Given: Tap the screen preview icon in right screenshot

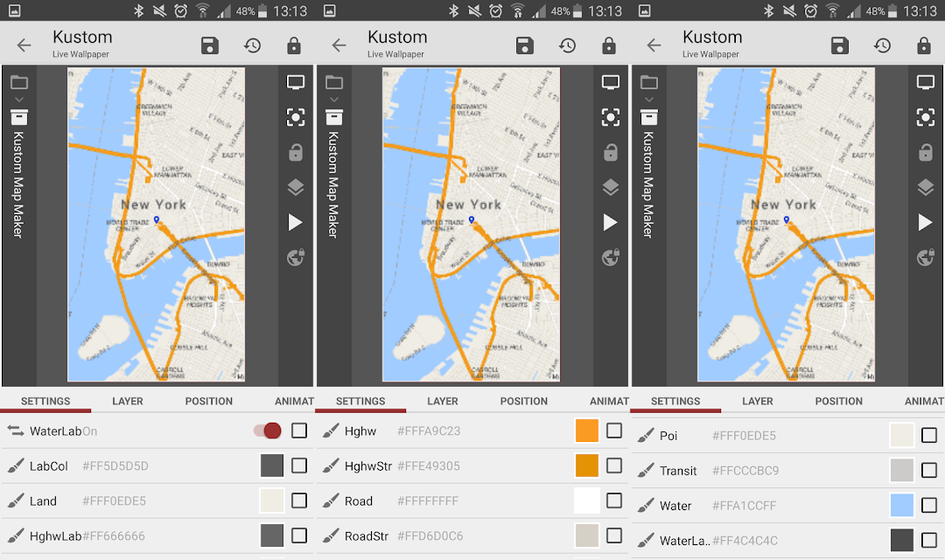Looking at the screenshot, I should [x=926, y=82].
